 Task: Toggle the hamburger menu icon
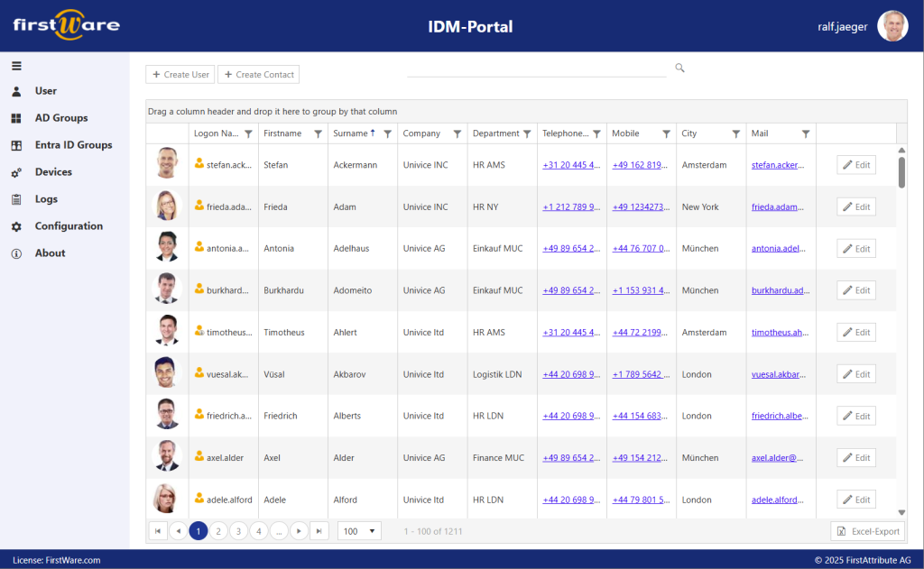tap(16, 65)
